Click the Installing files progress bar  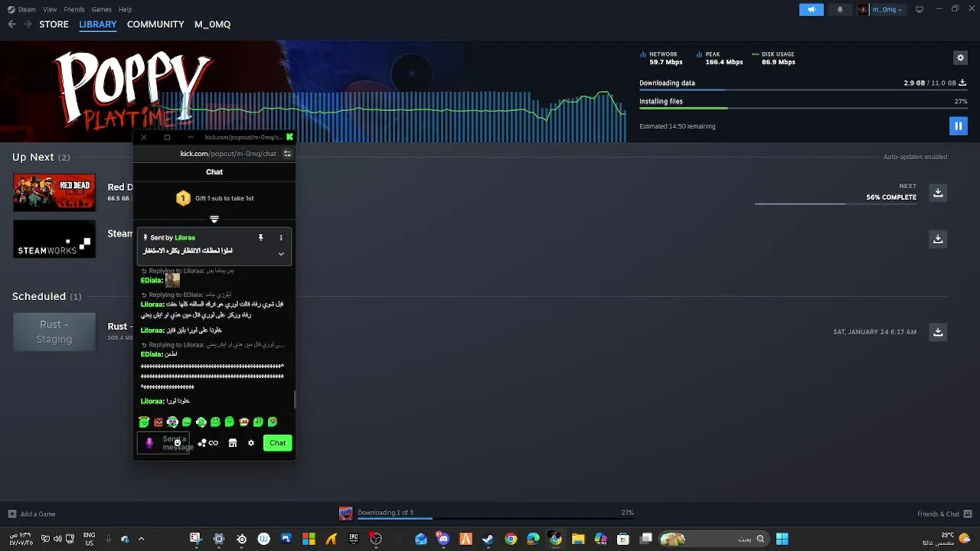click(803, 109)
